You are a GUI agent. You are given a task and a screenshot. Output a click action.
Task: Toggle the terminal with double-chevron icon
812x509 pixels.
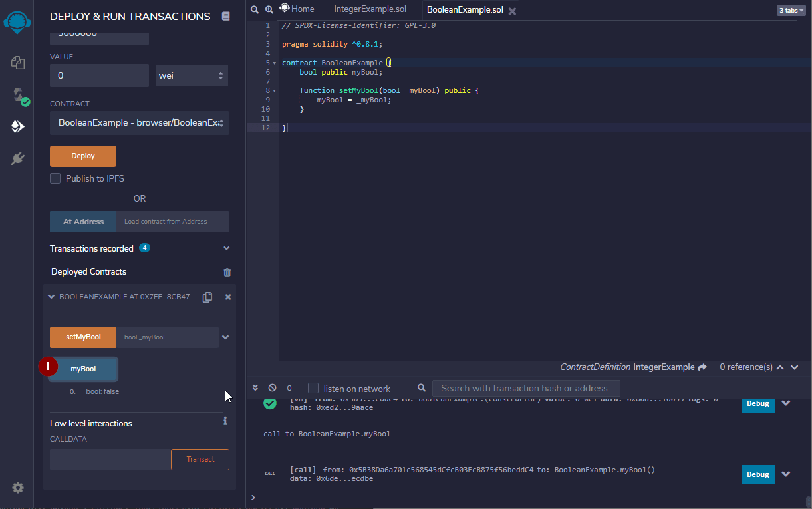point(255,387)
